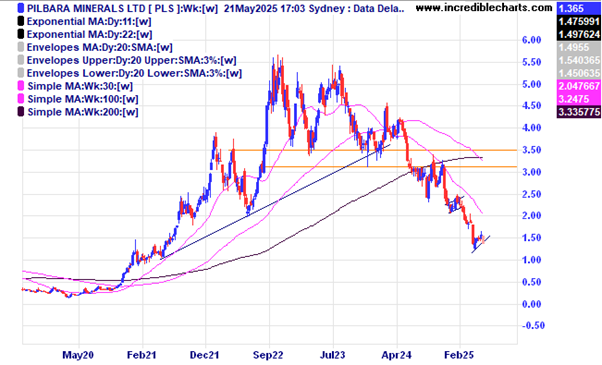Click the 1.540365 upper envelope value
The image size is (602, 365).
[579, 61]
